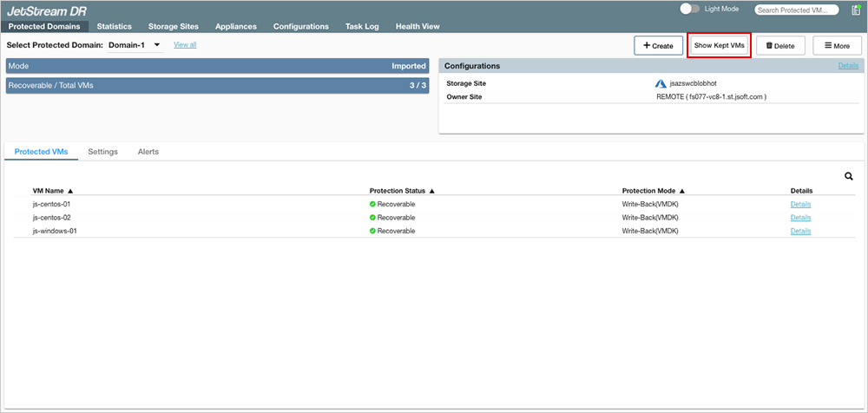Sort by Protection Status arrow icon
The height and width of the screenshot is (413, 868).
pyautogui.click(x=431, y=190)
